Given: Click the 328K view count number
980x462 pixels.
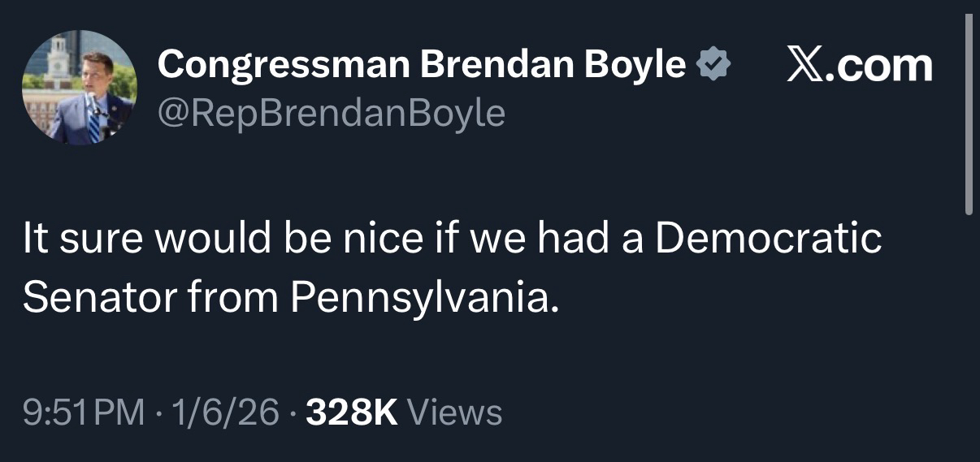Looking at the screenshot, I should click(351, 412).
